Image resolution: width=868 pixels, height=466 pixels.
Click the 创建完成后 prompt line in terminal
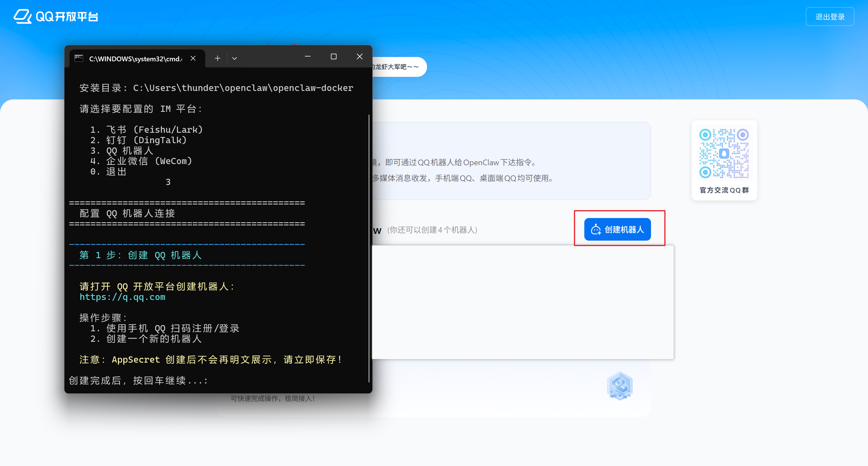click(x=138, y=380)
